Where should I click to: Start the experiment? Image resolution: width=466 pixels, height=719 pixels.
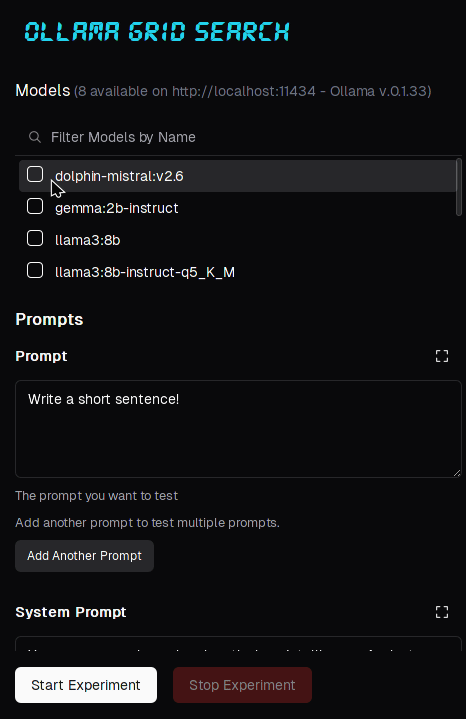86,685
